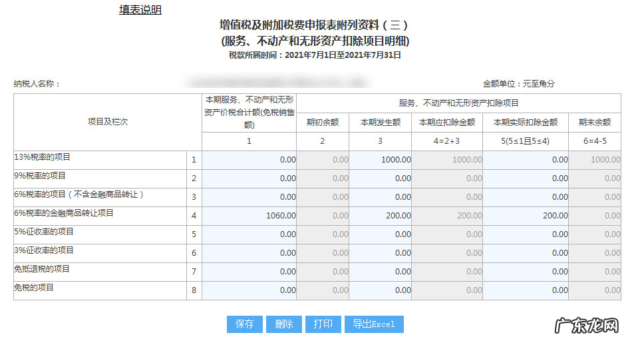Select the 3%征收率的项目 label
644x345 pixels.
point(44,250)
